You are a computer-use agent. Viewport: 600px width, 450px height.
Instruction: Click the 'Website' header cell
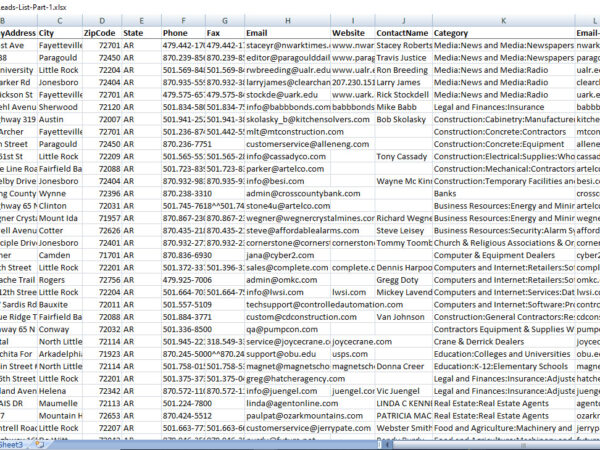tap(353, 33)
